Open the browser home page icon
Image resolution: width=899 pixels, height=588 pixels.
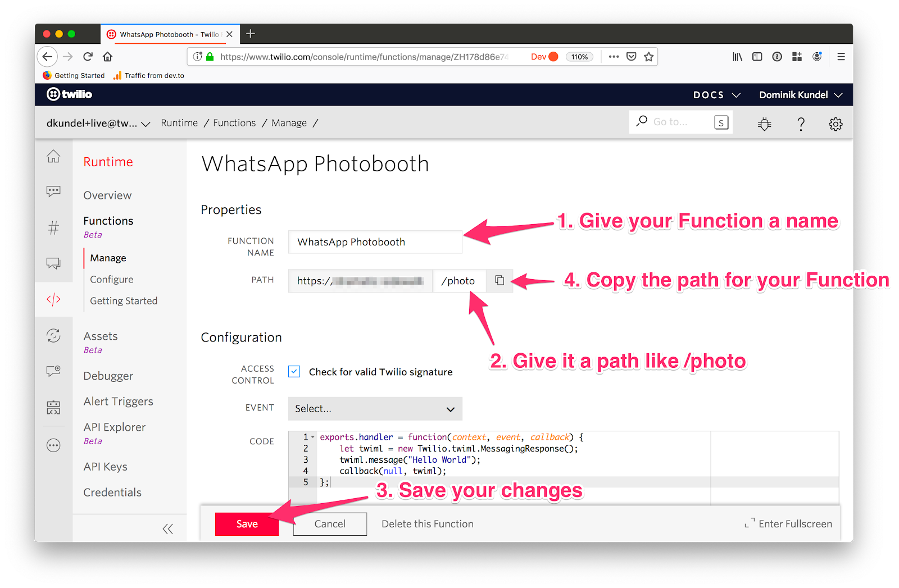click(x=108, y=57)
